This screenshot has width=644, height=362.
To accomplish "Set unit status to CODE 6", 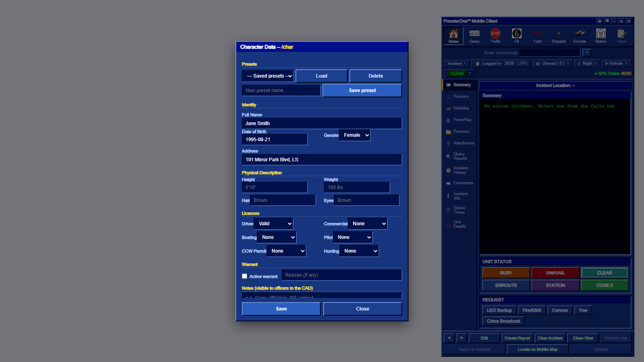I will pos(605,285).
